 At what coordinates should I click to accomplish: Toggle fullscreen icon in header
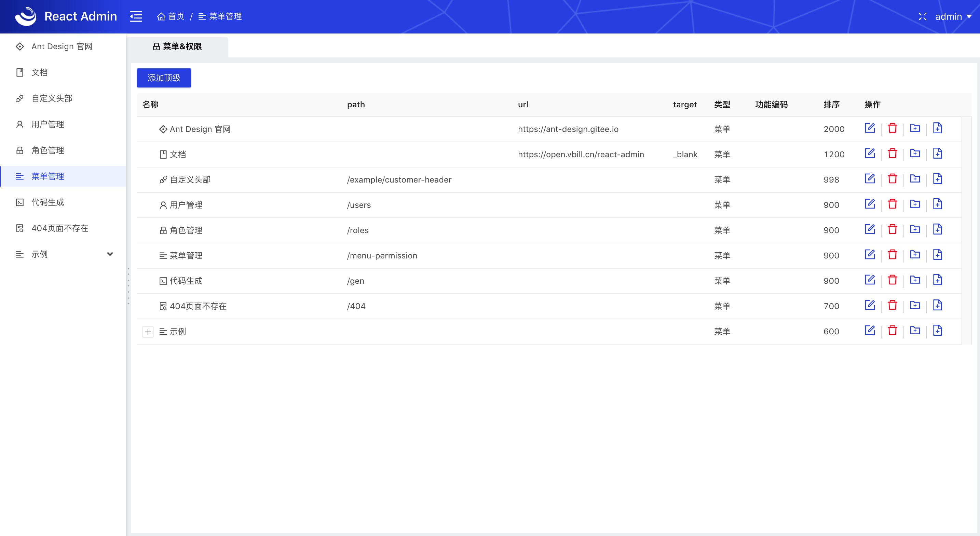click(x=922, y=16)
